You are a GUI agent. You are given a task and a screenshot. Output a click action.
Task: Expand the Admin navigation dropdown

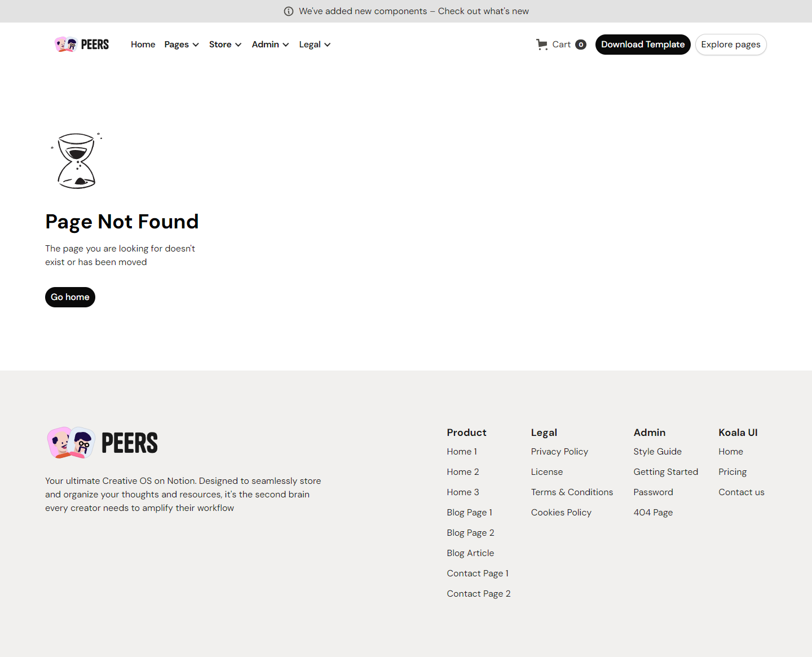tap(270, 44)
